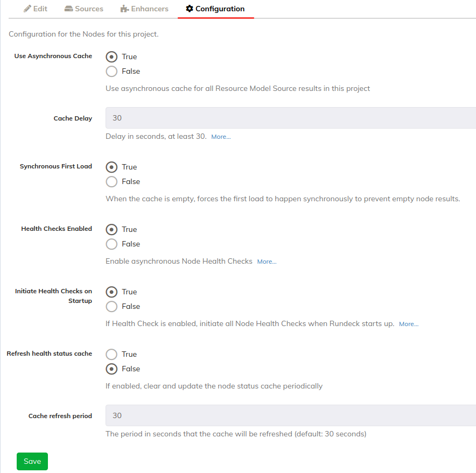Image resolution: width=476 pixels, height=473 pixels.
Task: Click 'Configuration for the Nodes for this project.' text
Action: click(x=83, y=34)
